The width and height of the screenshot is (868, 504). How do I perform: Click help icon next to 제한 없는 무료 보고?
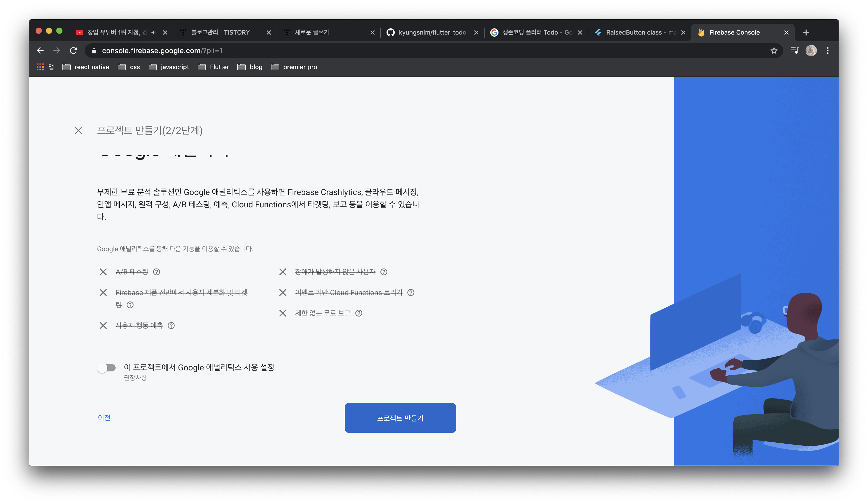coord(359,313)
